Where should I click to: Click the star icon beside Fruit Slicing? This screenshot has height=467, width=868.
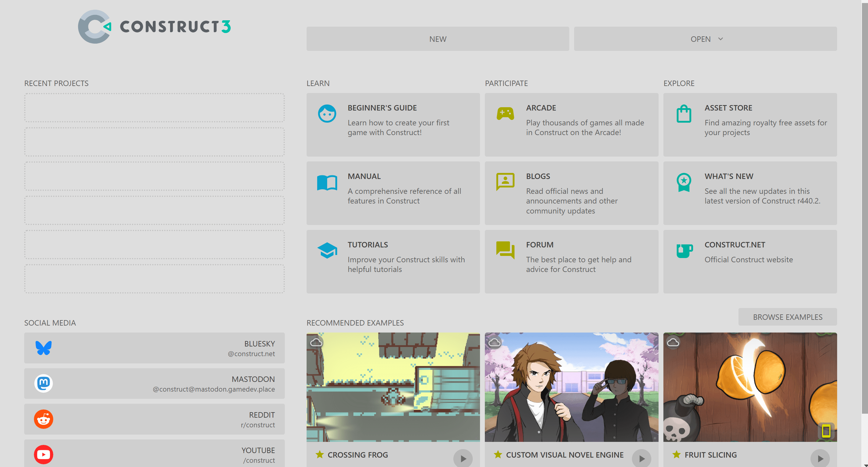[x=676, y=455]
